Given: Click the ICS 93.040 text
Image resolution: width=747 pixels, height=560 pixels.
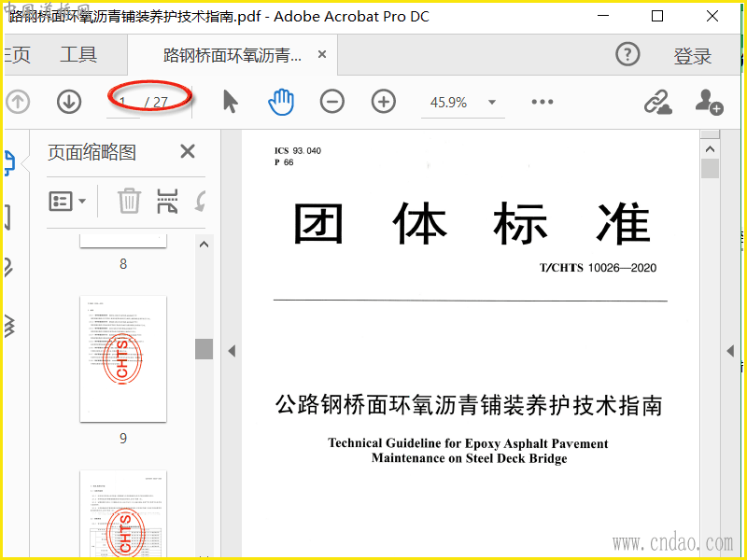Looking at the screenshot, I should click(298, 150).
